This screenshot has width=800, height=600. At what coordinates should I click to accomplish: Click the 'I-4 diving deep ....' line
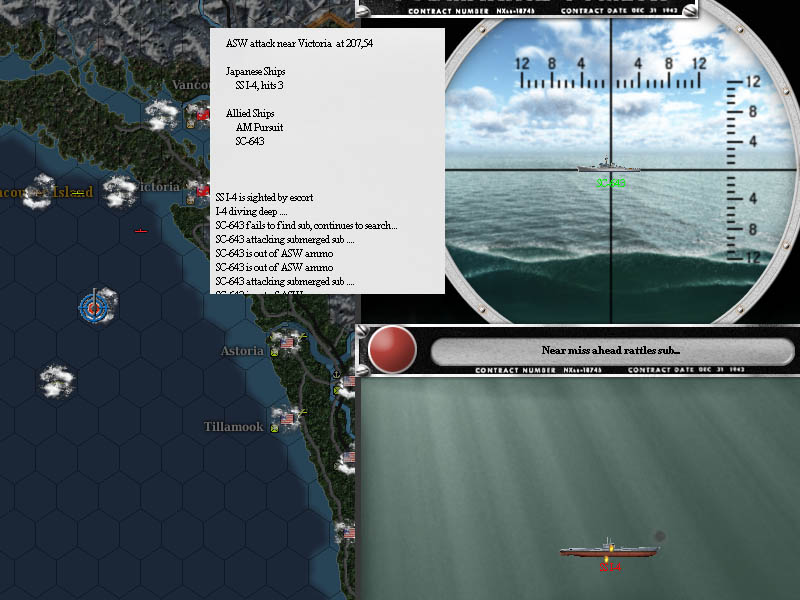coord(251,211)
